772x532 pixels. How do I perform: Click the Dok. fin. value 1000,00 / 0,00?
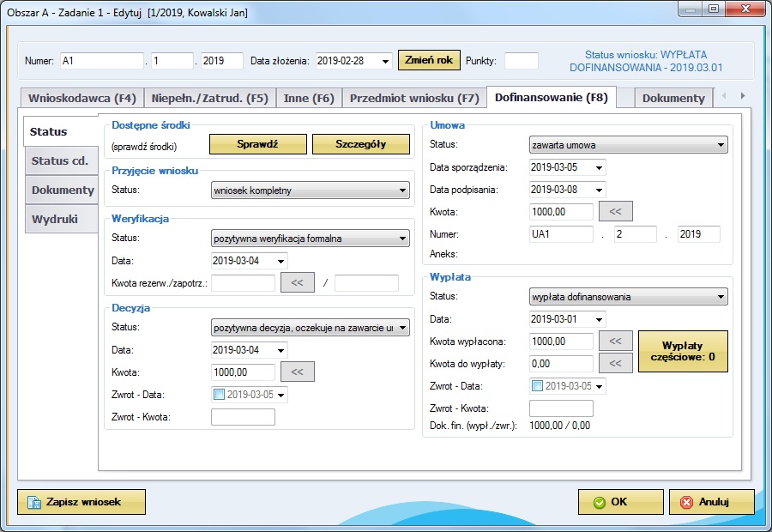click(x=560, y=426)
